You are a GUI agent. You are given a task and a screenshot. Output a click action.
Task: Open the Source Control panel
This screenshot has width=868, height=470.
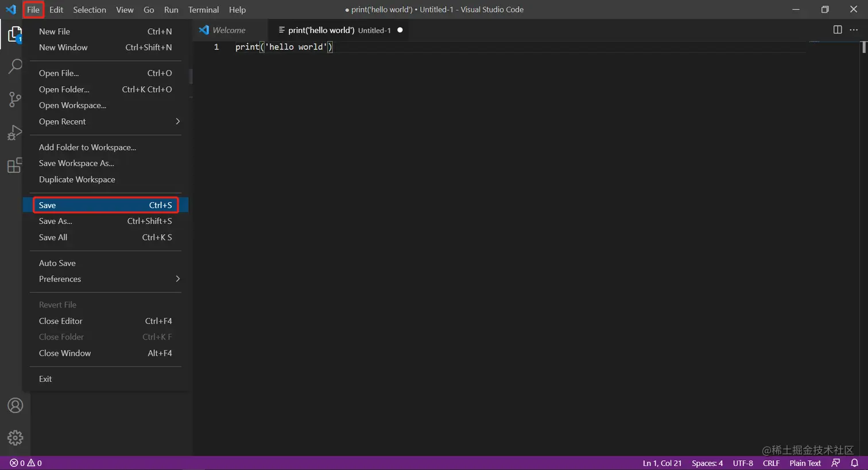click(15, 99)
